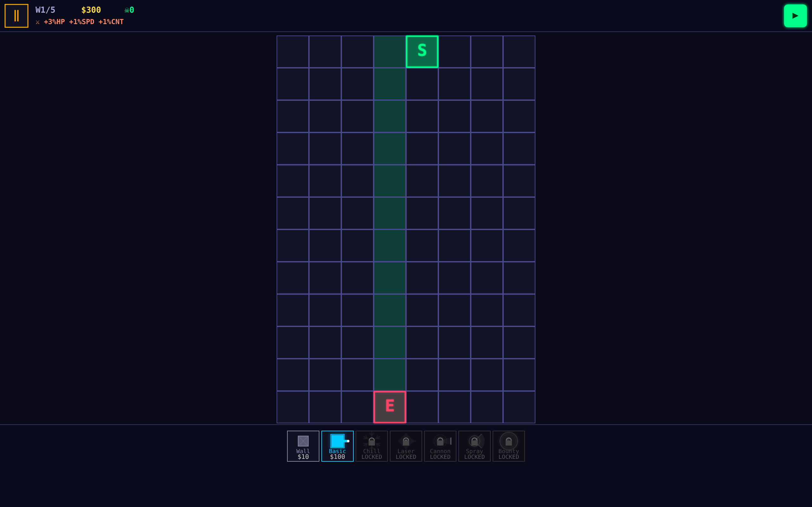Click the locked Laser tower icon
This screenshot has height=507, width=812.
click(406, 446)
